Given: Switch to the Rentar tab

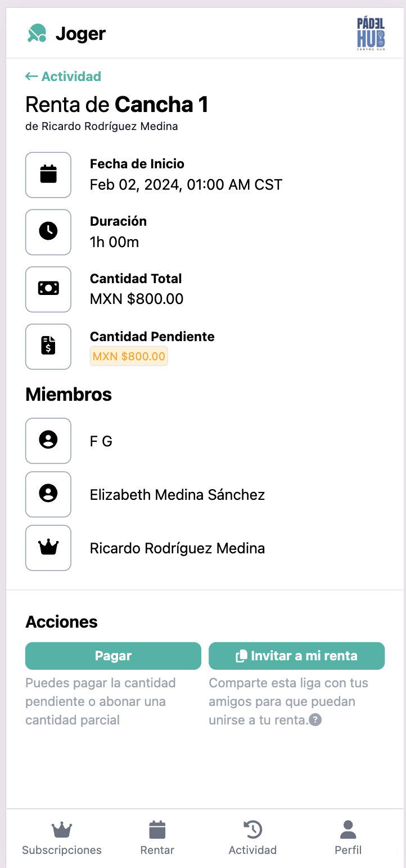Looking at the screenshot, I should pyautogui.click(x=157, y=838).
